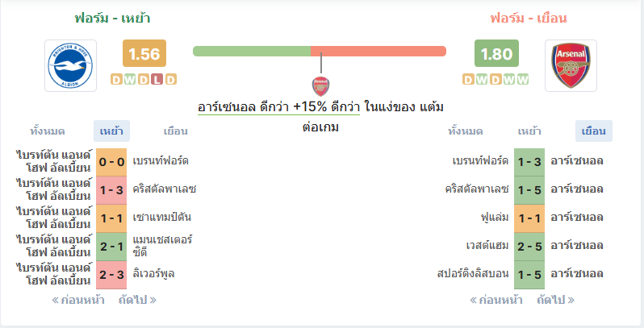
Task: Click the green-red form comparison bar
Action: [x=320, y=52]
